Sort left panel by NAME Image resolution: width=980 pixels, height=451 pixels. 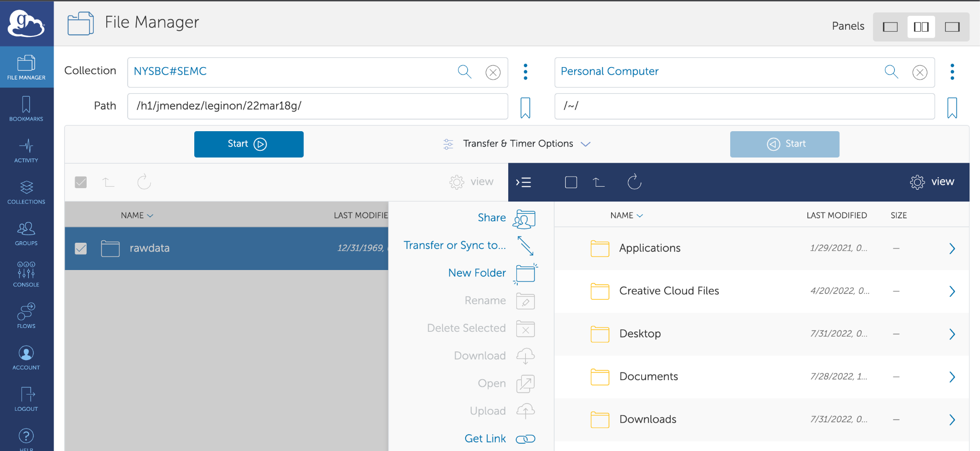[137, 215]
